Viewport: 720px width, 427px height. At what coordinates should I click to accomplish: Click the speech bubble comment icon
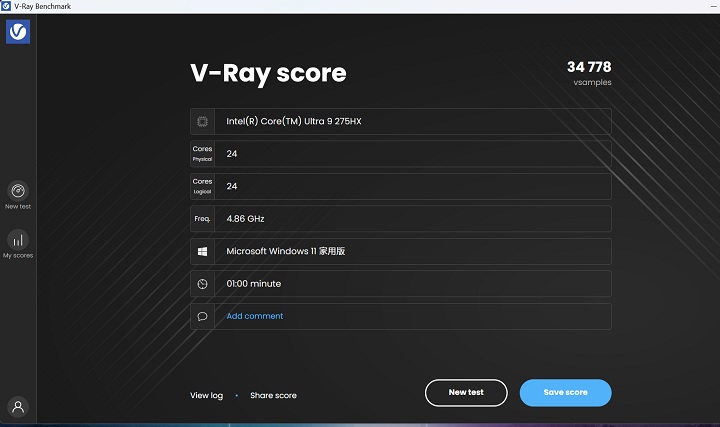202,316
